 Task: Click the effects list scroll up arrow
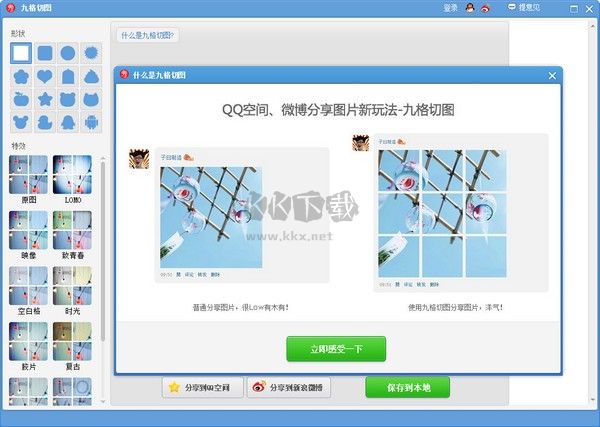(103, 158)
